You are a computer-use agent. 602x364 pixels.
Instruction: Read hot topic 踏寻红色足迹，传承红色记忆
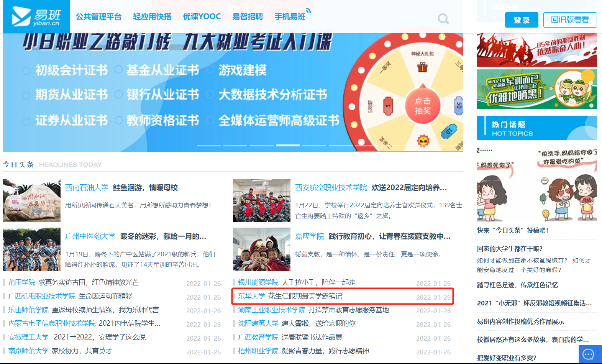[x=517, y=285]
